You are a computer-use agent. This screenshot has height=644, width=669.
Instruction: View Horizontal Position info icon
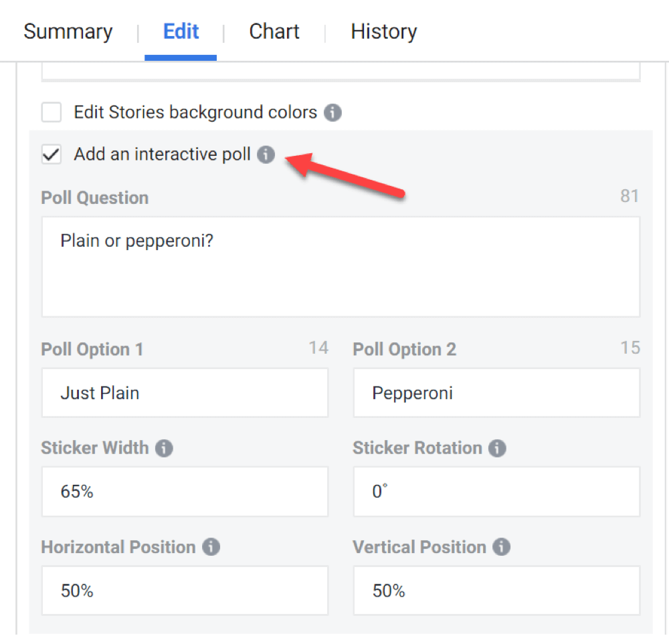pyautogui.click(x=211, y=547)
